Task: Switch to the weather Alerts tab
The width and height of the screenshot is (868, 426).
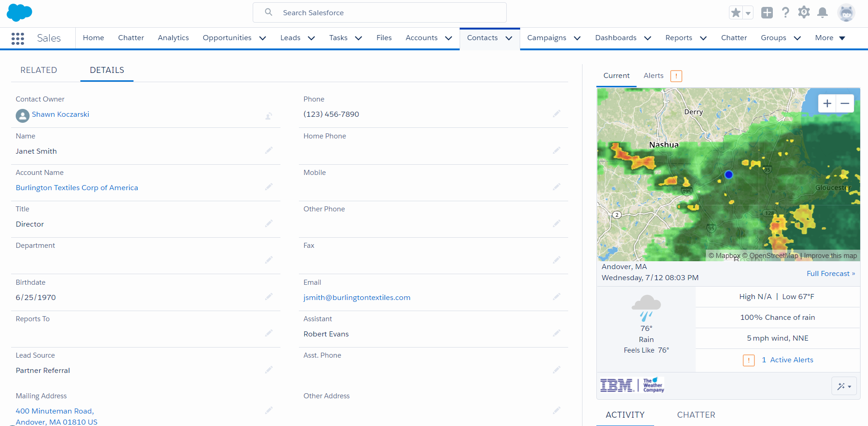Action: [x=653, y=76]
